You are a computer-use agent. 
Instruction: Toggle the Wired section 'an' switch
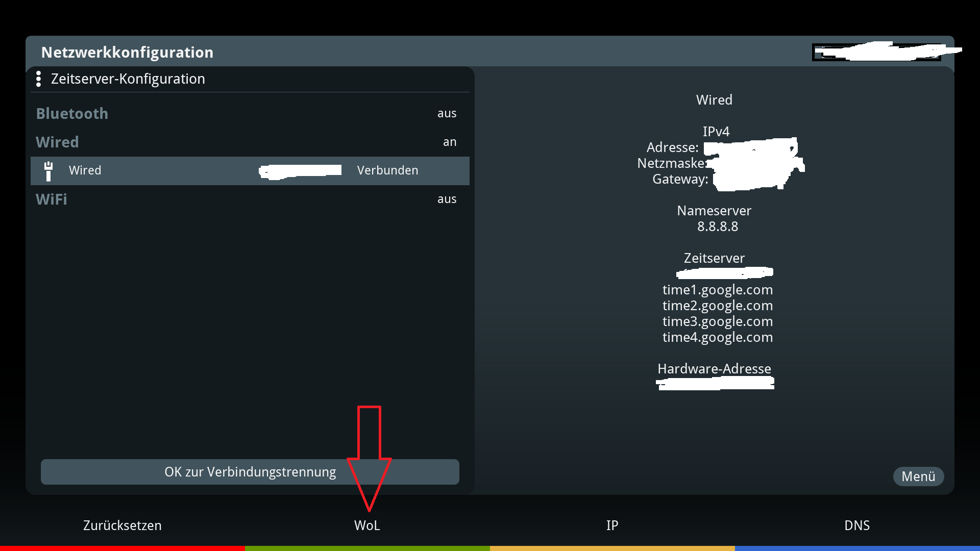pyautogui.click(x=449, y=142)
